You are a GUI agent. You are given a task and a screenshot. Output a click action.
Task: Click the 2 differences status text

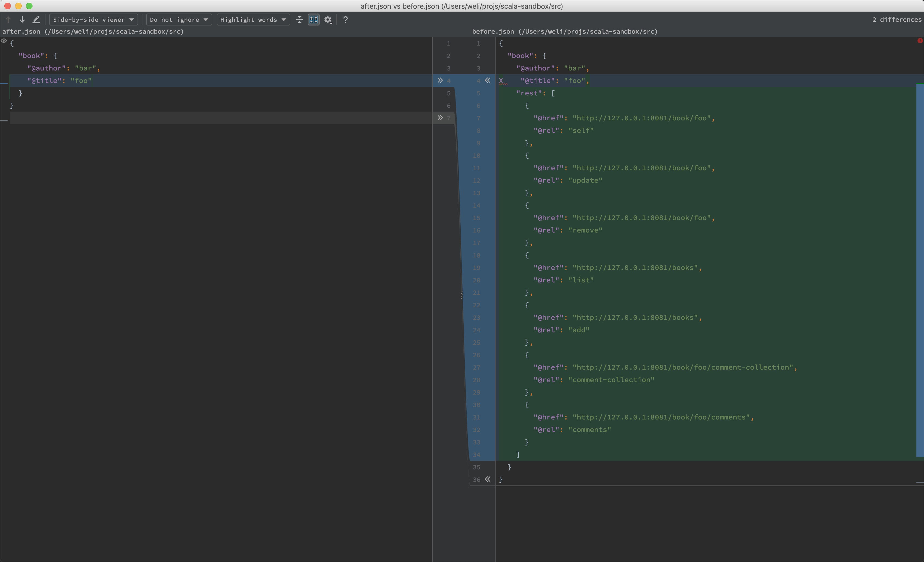pyautogui.click(x=896, y=20)
